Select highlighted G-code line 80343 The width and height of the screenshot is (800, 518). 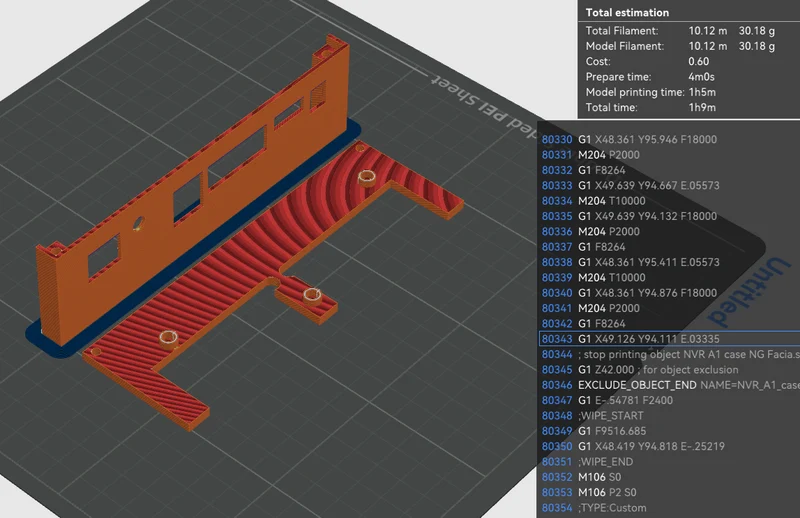click(x=669, y=339)
